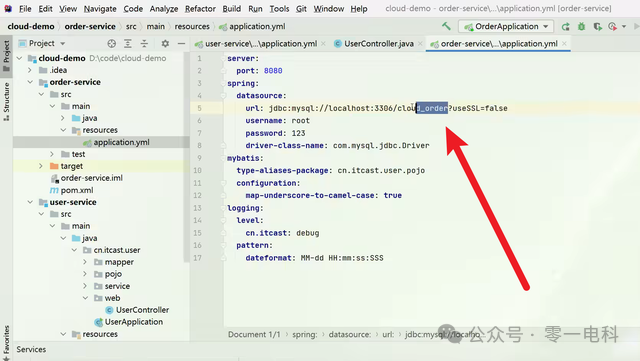Click the port value 8080 in editor
Viewport: 640px width, 361px height.
273,71
